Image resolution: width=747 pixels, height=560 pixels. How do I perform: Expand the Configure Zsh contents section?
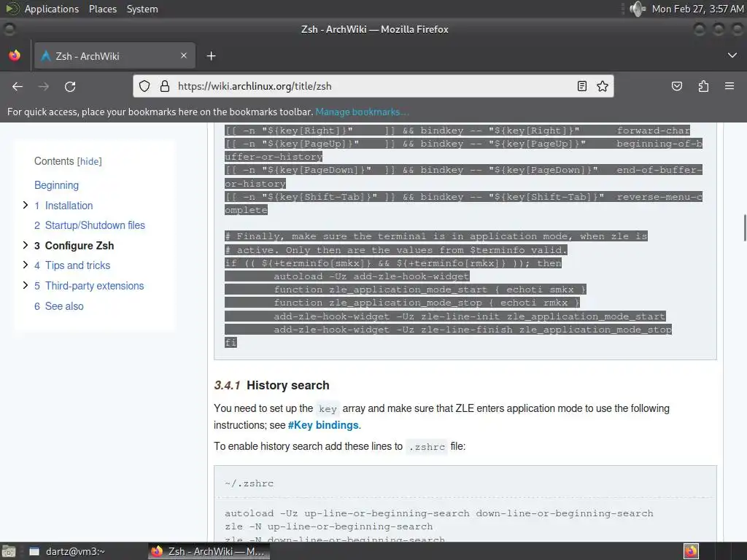[26, 245]
